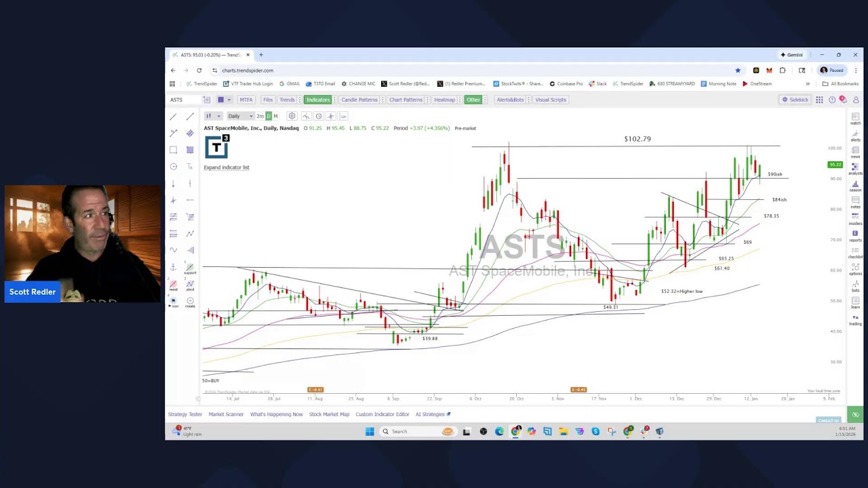This screenshot has height=488, width=868.
Task: Open the trading sidebar panel
Action: pyautogui.click(x=855, y=319)
